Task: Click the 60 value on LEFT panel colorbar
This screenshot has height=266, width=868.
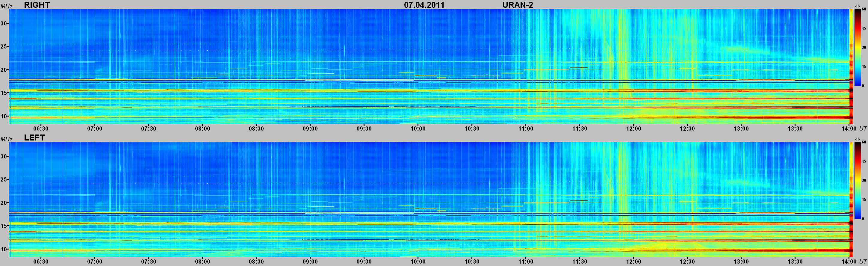Action: (864, 142)
